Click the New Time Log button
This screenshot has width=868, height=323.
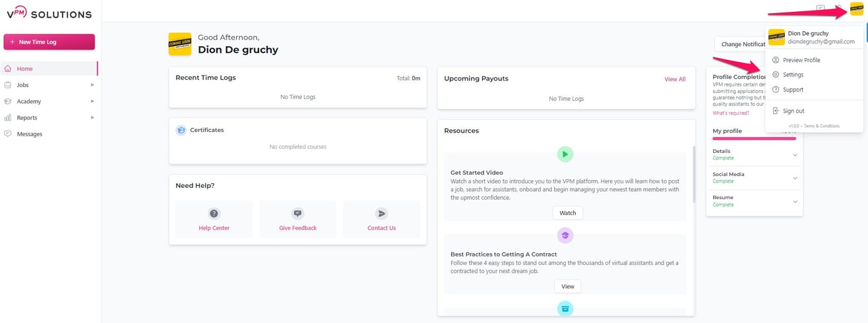49,42
